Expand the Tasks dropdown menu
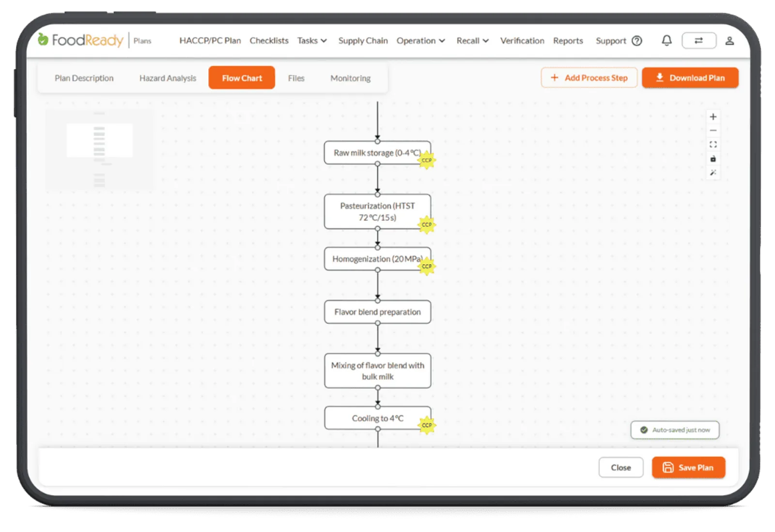Image resolution: width=775 pixels, height=532 pixels. click(312, 41)
